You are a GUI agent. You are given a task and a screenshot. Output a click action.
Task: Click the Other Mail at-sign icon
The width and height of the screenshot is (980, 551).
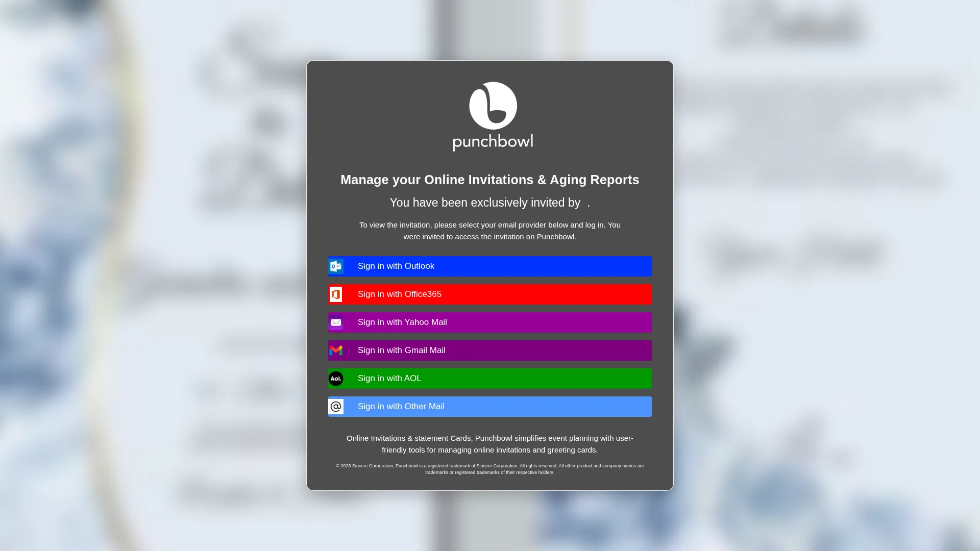(336, 407)
